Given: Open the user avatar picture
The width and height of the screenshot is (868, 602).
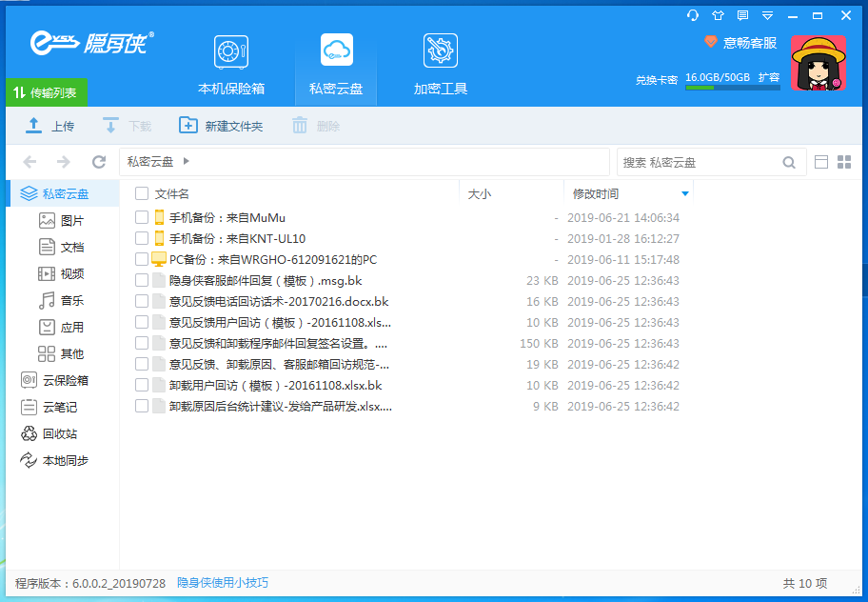Looking at the screenshot, I should (x=819, y=64).
